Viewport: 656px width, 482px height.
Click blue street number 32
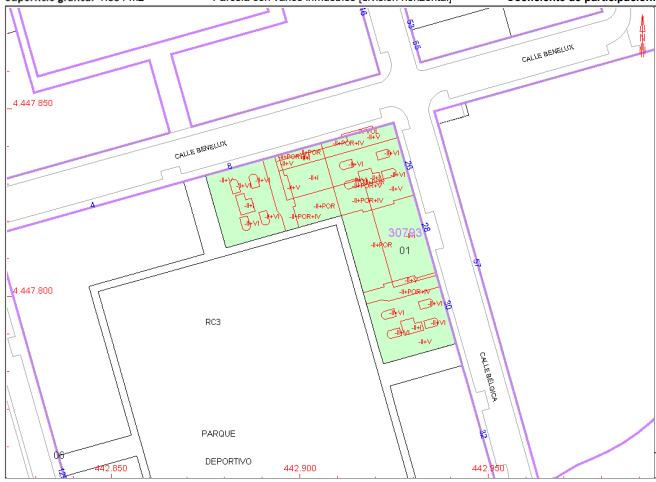click(x=482, y=434)
